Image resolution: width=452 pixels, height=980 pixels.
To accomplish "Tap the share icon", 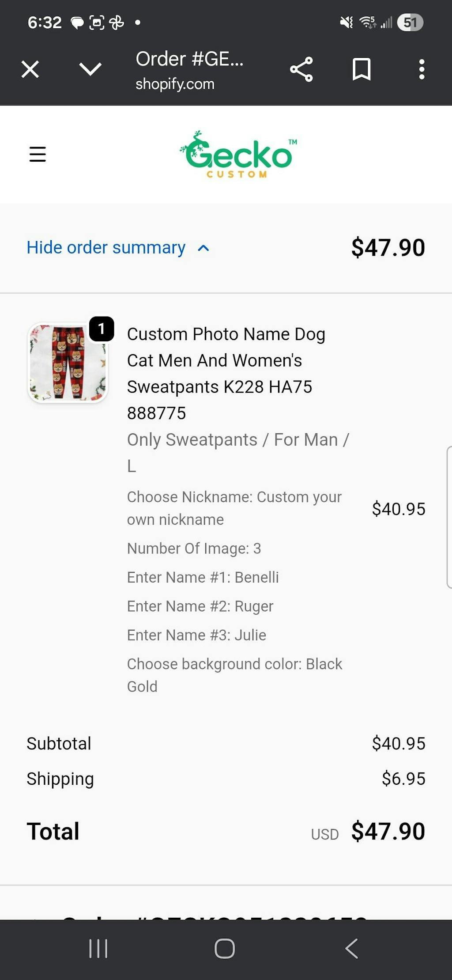I will click(x=301, y=69).
